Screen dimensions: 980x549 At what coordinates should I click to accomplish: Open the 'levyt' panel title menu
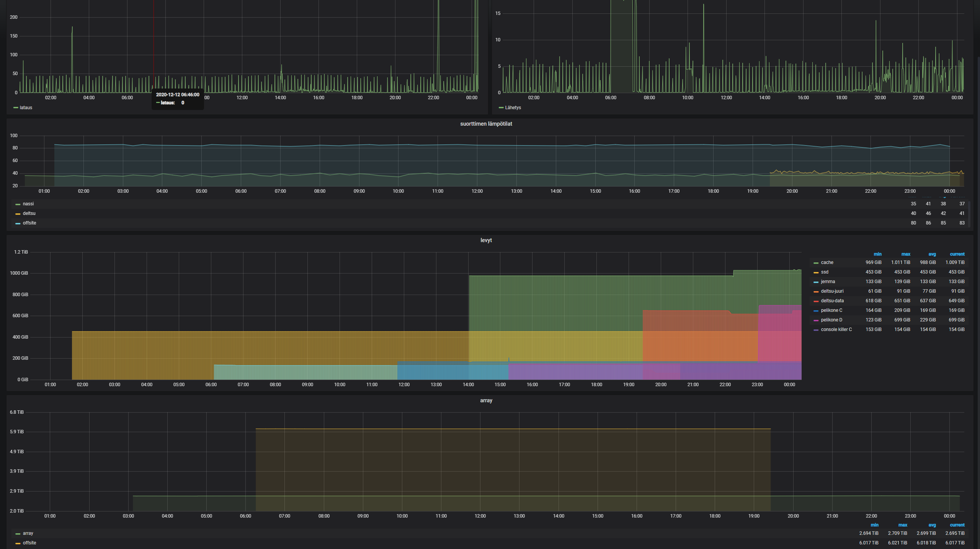coord(486,240)
